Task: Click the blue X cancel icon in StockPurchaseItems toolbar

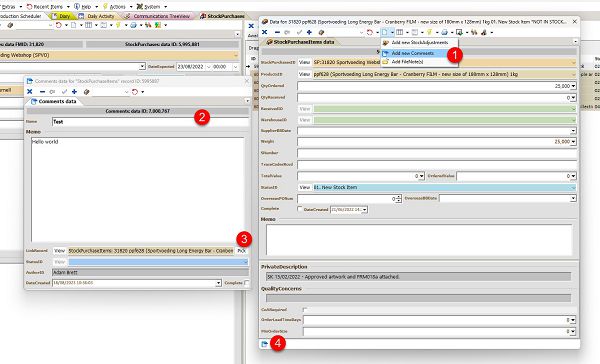Action: (x=264, y=32)
